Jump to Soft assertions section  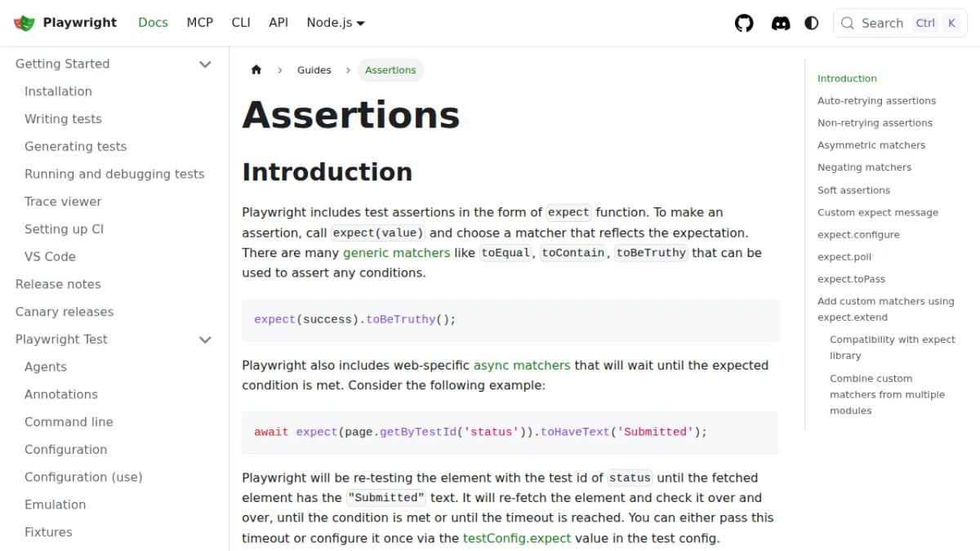[853, 190]
